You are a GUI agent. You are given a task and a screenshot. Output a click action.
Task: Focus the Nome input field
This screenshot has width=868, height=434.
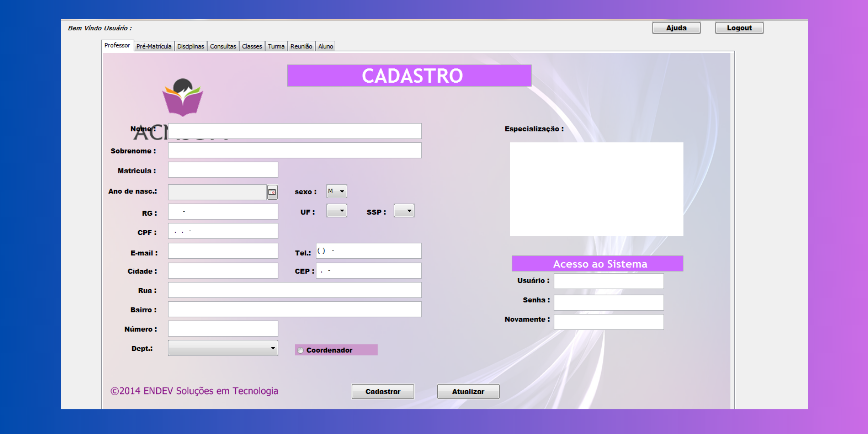(295, 131)
